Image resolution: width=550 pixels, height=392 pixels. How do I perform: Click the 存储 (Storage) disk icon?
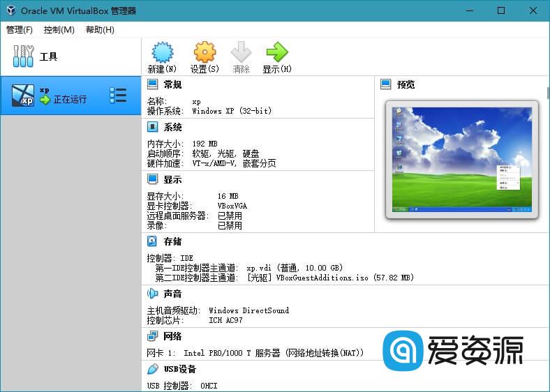[x=153, y=241]
